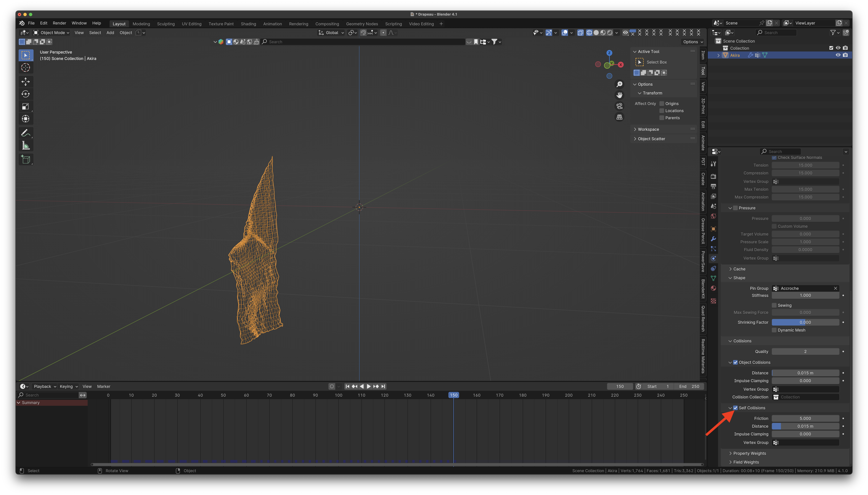Open the viewport Options popover
Image resolution: width=868 pixels, height=495 pixels.
[x=693, y=42]
